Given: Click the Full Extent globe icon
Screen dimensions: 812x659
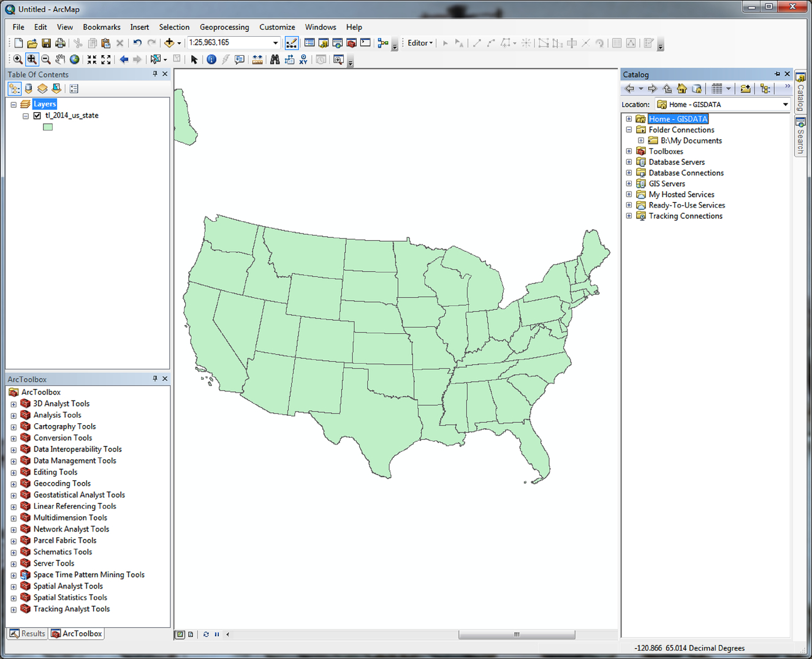Looking at the screenshot, I should pyautogui.click(x=74, y=59).
